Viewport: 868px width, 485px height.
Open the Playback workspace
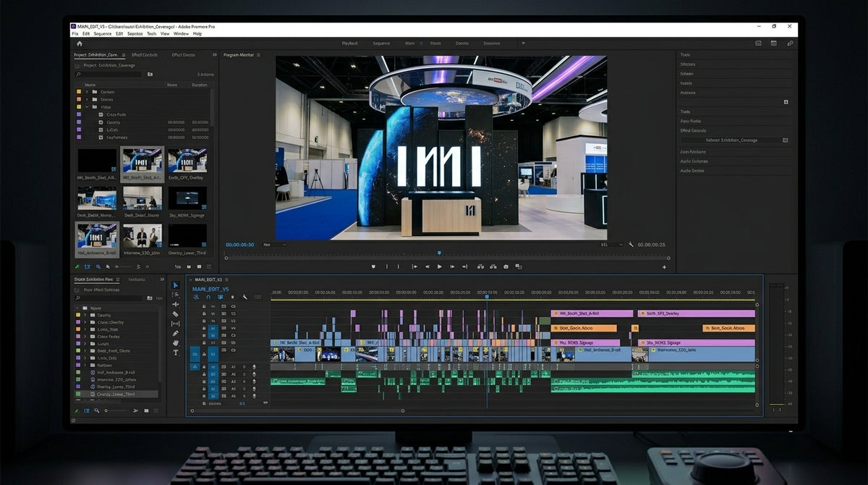(349, 43)
